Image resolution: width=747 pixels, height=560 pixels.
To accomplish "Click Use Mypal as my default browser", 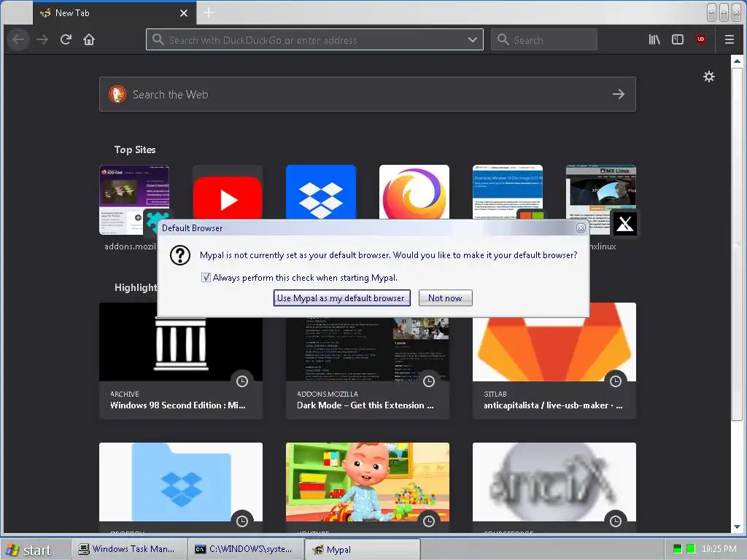I will 341,298.
